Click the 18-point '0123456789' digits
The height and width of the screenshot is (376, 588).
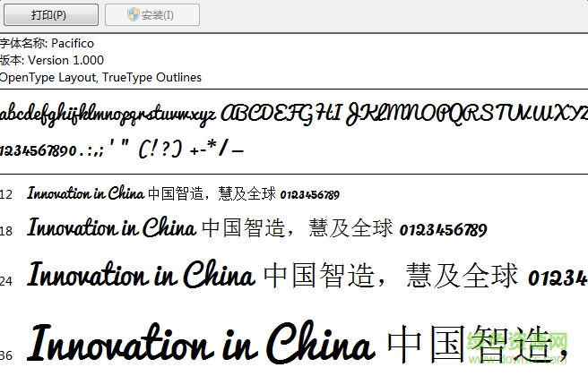click(x=444, y=230)
